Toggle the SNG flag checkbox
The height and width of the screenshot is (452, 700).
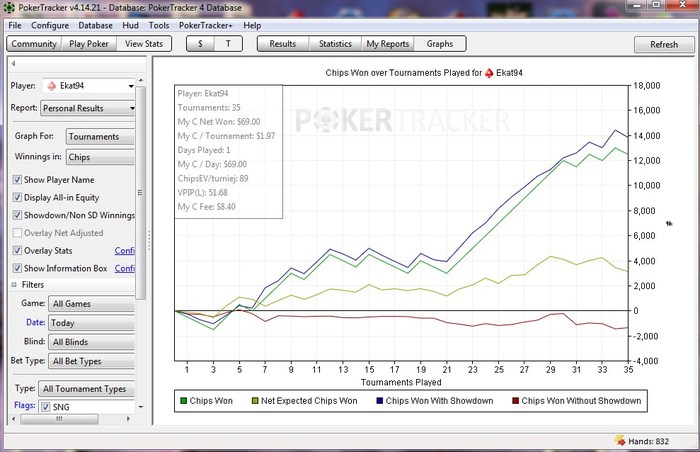click(x=46, y=406)
